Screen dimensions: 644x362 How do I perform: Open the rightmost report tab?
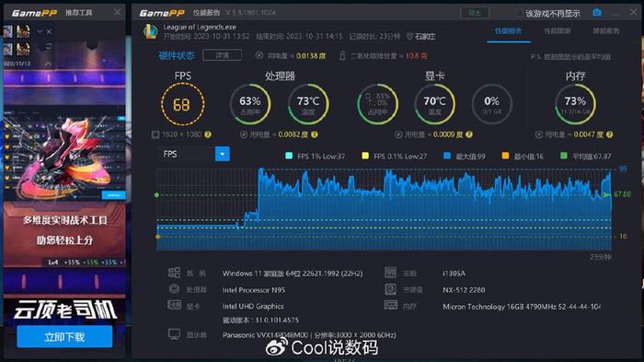click(605, 30)
